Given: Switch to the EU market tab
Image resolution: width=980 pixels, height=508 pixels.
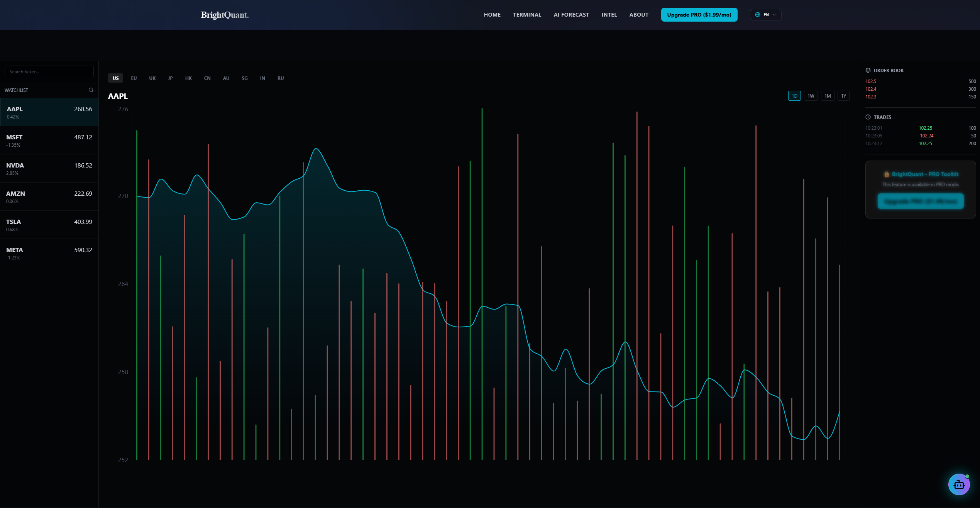Looking at the screenshot, I should pyautogui.click(x=134, y=78).
